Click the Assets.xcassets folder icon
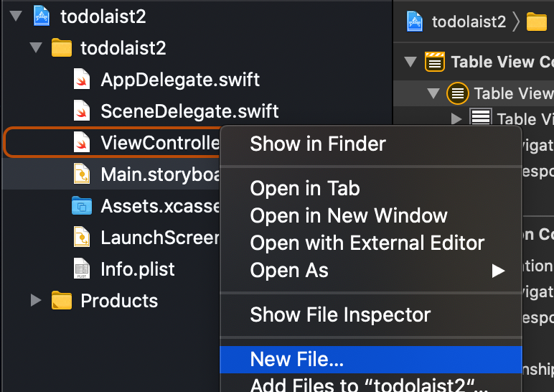 tap(82, 206)
